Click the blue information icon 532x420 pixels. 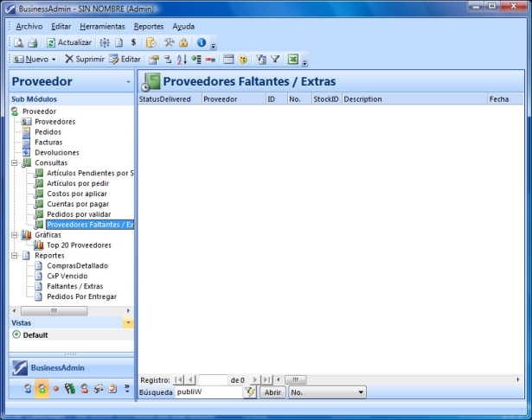point(202,42)
